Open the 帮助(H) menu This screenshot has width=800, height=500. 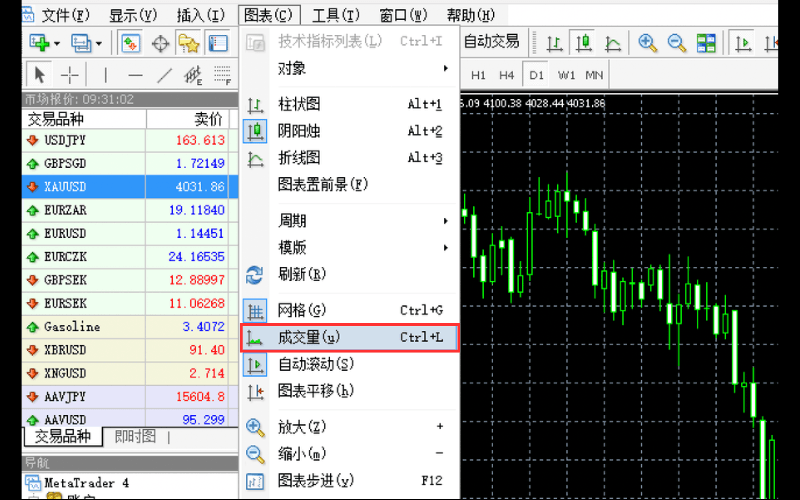[x=471, y=15]
